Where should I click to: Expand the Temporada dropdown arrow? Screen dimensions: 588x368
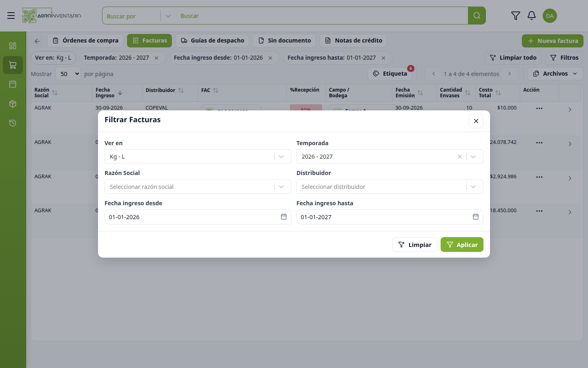473,157
